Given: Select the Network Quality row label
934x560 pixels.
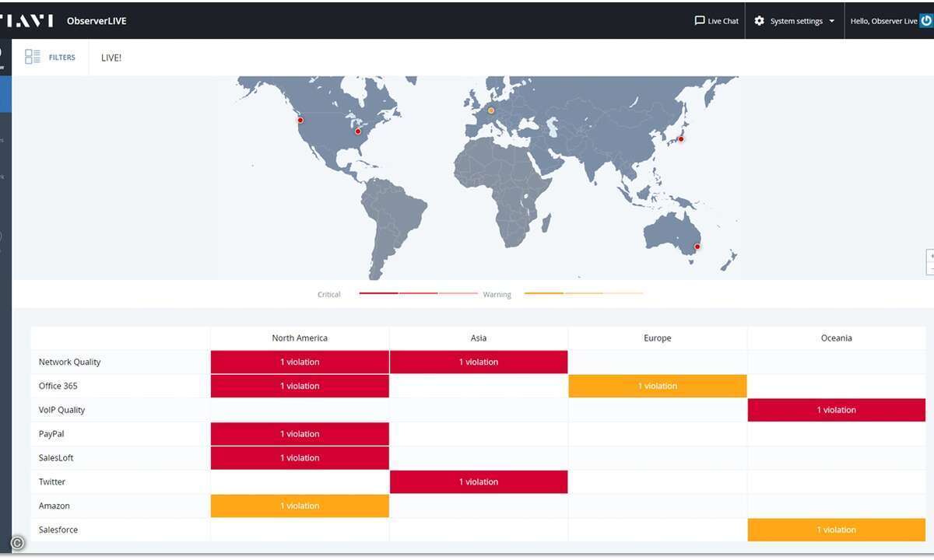Looking at the screenshot, I should (x=70, y=362).
